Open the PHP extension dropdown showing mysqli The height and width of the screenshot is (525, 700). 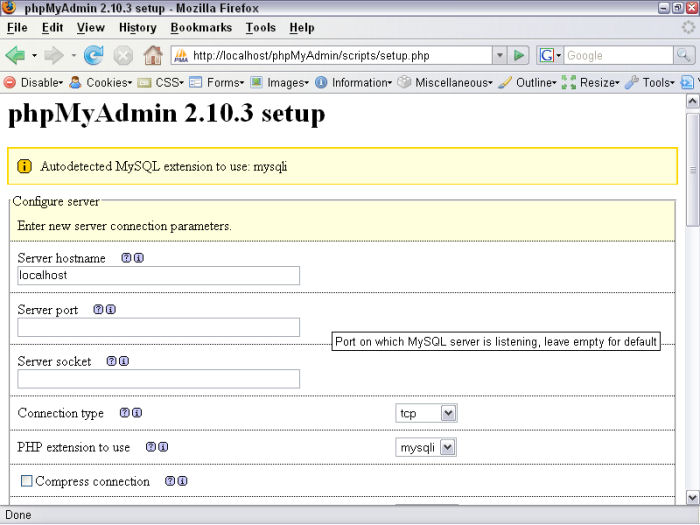(426, 447)
